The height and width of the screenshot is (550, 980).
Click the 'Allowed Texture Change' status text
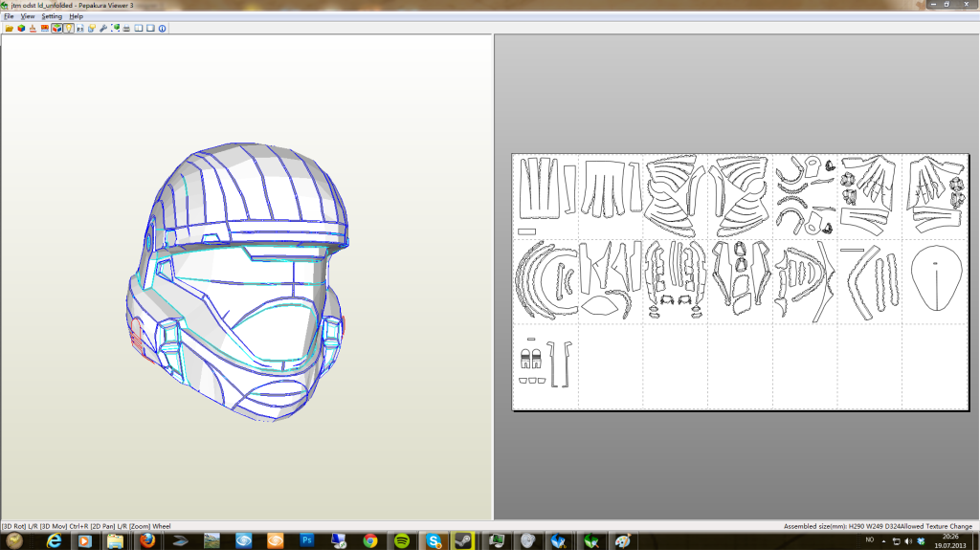(936, 526)
